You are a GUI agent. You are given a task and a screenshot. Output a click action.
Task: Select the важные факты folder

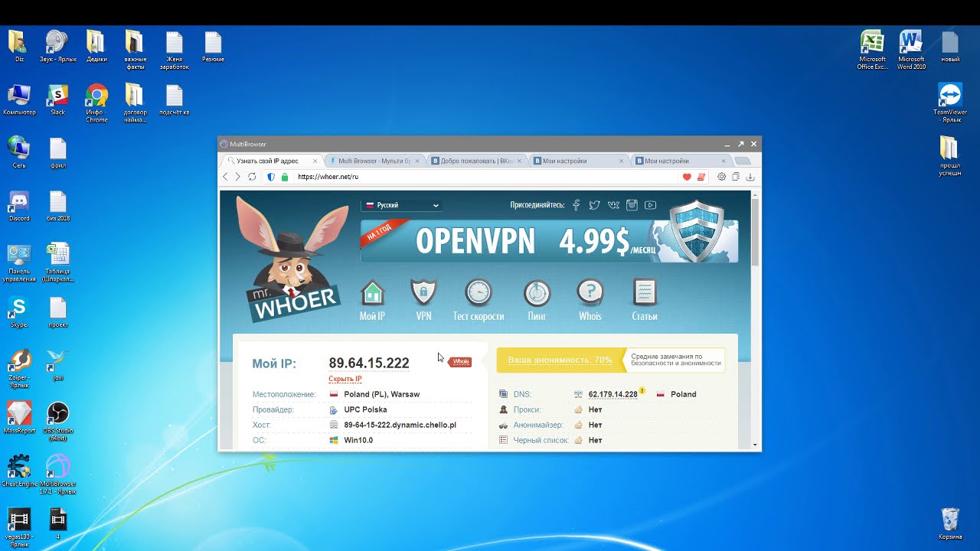135,50
